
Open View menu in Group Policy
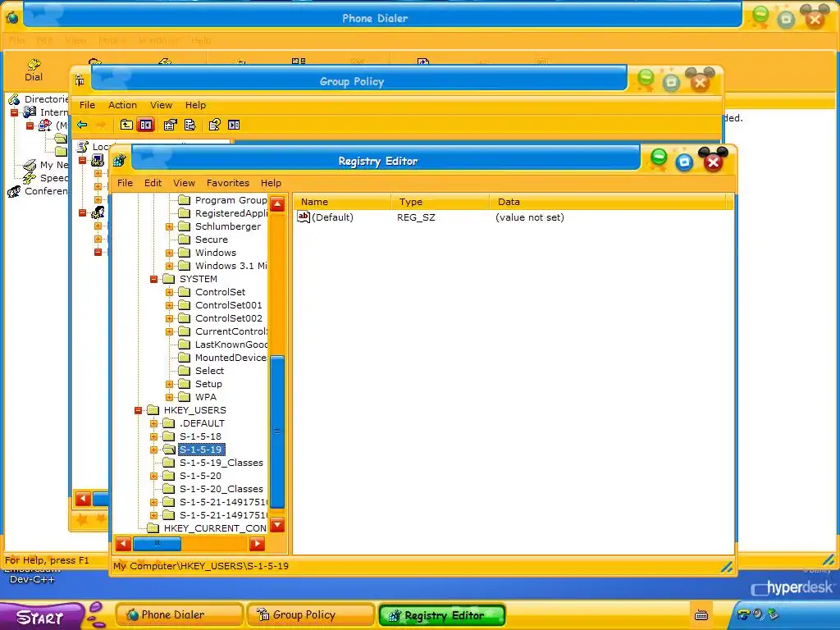pyautogui.click(x=162, y=105)
